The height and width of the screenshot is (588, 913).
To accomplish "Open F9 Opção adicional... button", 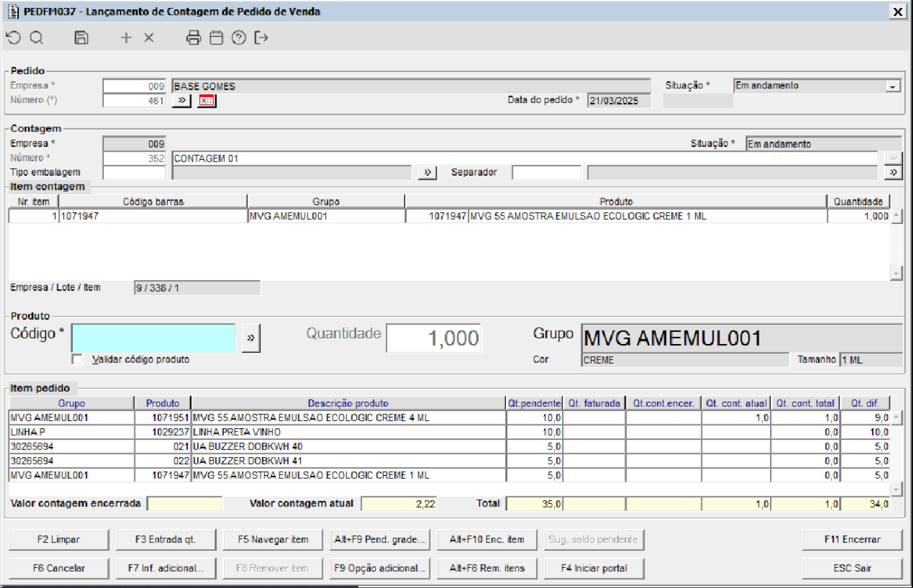I will (380, 569).
